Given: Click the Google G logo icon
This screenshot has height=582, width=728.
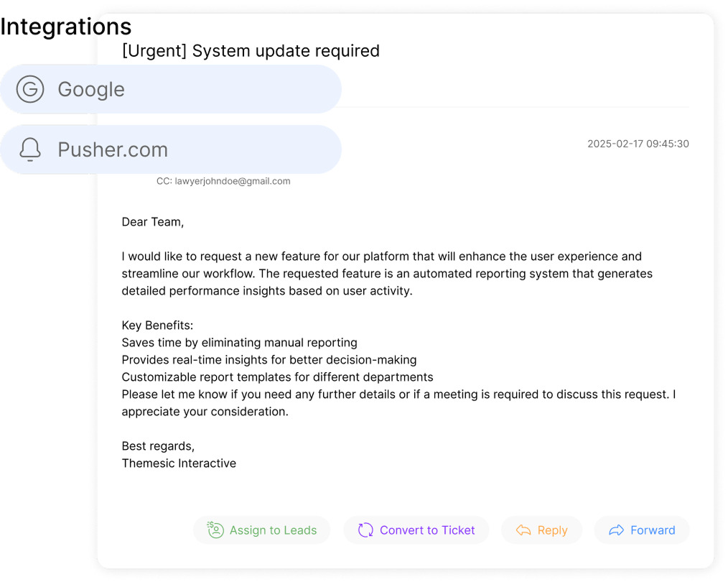Looking at the screenshot, I should coord(30,89).
